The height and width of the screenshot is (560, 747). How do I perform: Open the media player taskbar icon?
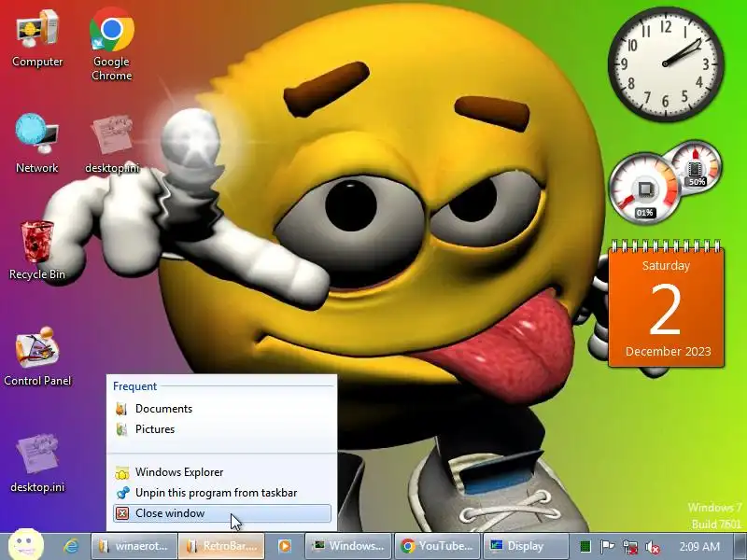pos(285,546)
